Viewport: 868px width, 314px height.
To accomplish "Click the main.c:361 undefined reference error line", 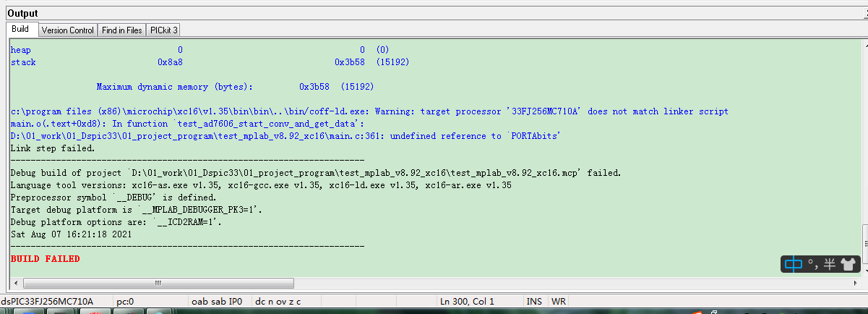I will tap(285, 136).
